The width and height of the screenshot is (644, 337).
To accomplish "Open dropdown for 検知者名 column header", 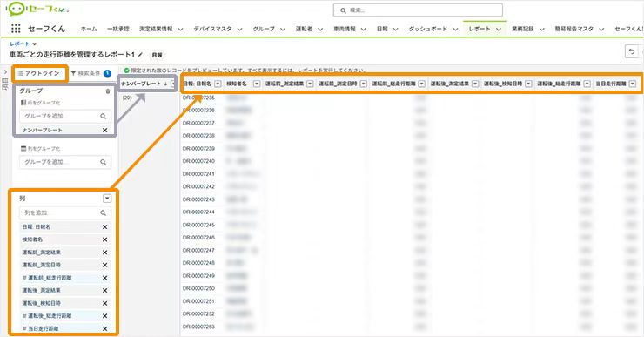I will coord(257,84).
